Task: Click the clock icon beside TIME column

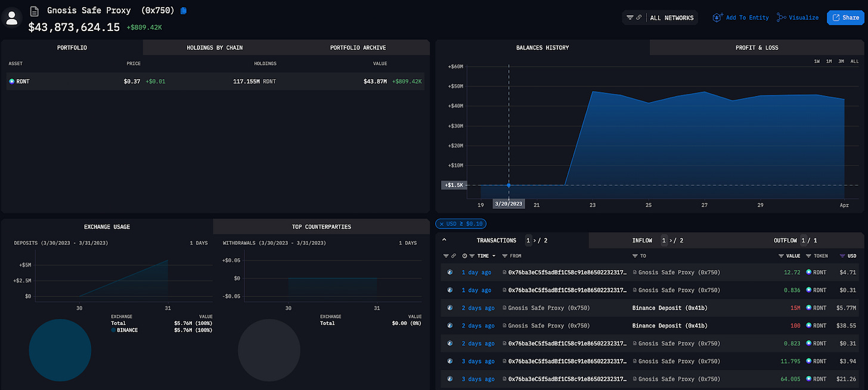Action: [464, 255]
